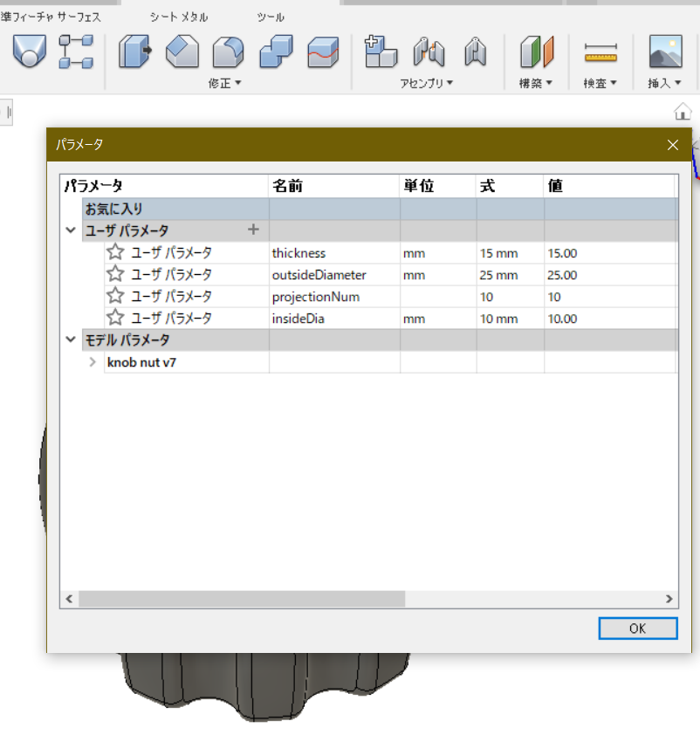Select the お気に入り row

click(380, 209)
